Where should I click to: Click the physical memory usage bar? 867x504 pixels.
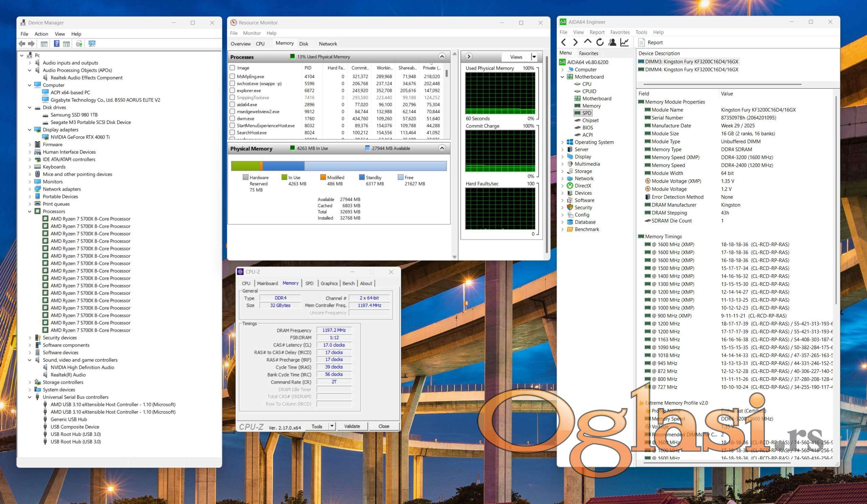click(x=339, y=166)
